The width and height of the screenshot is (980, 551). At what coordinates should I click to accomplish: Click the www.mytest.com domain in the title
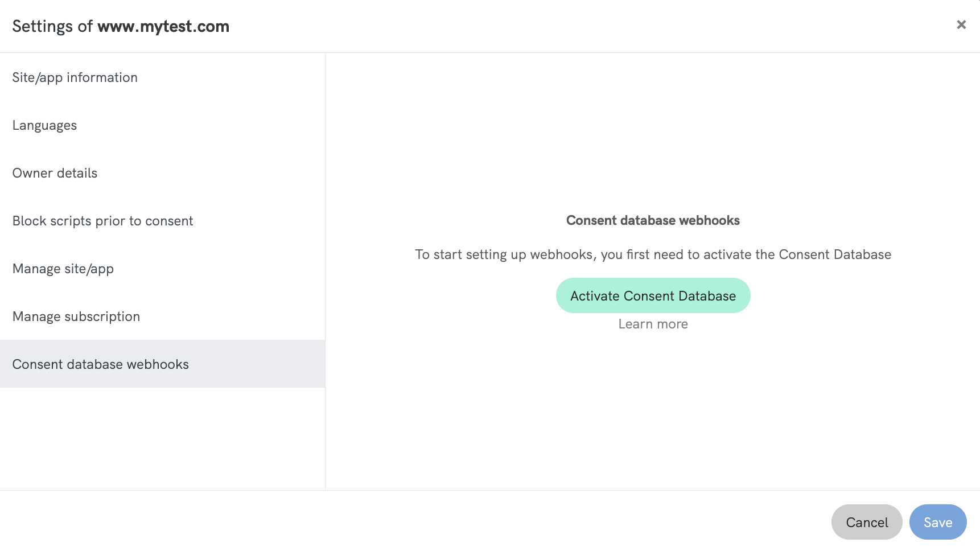click(163, 26)
